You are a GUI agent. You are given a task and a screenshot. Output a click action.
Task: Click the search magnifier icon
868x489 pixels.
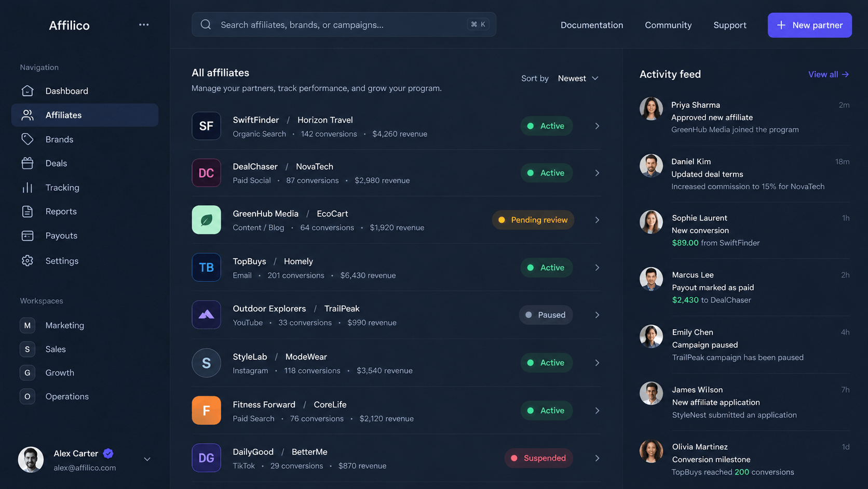(206, 24)
